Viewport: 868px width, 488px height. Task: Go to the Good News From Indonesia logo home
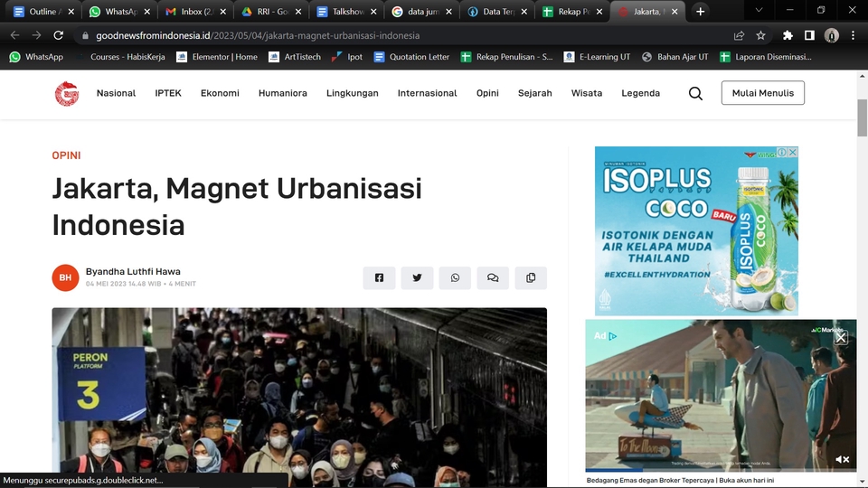[x=67, y=93]
